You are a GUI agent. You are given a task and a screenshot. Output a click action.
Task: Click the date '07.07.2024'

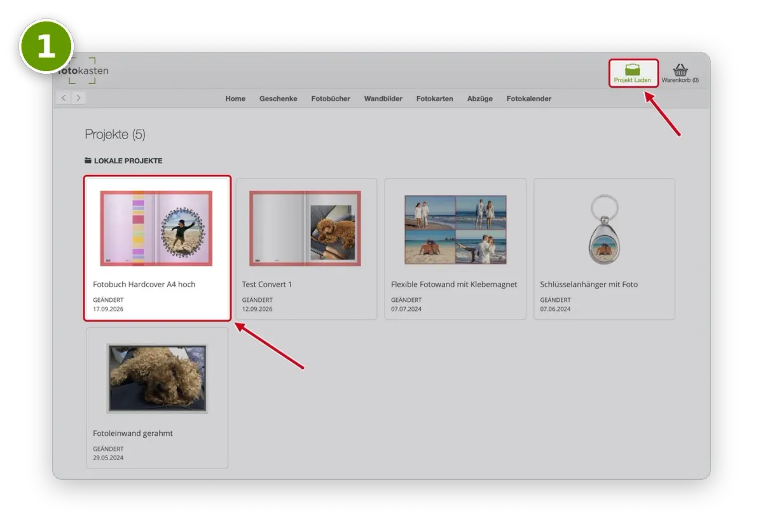tap(406, 309)
